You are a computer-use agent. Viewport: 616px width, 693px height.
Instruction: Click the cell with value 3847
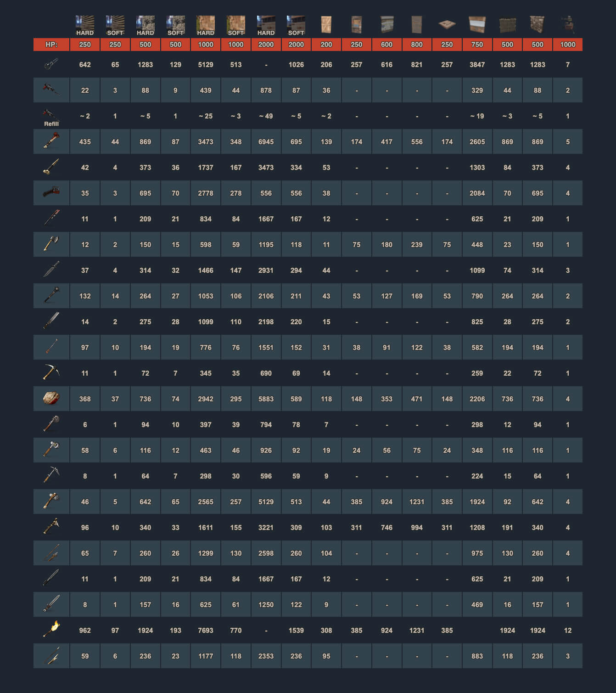(x=477, y=65)
